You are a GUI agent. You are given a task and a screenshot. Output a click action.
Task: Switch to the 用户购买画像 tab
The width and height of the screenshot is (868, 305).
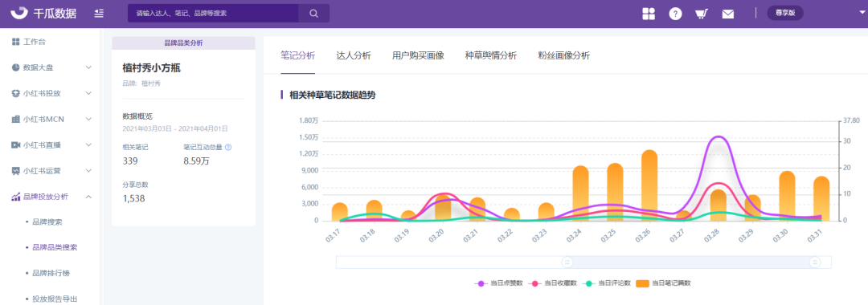(418, 55)
